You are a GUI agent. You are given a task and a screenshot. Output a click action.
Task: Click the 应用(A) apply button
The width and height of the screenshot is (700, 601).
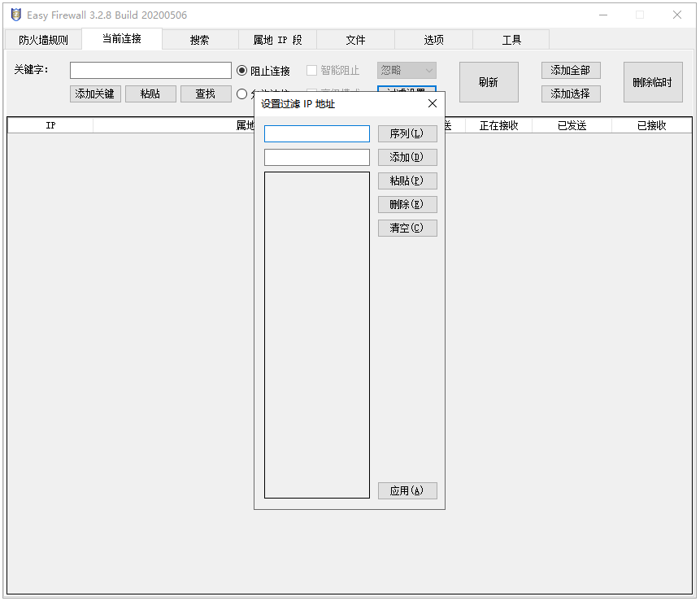pos(407,490)
